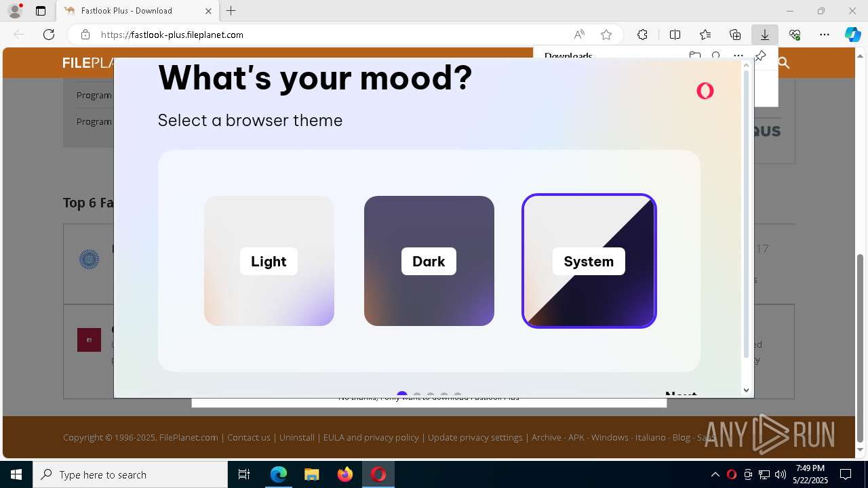
Task: Click the installer scrollbar up arrow
Action: pos(747,65)
